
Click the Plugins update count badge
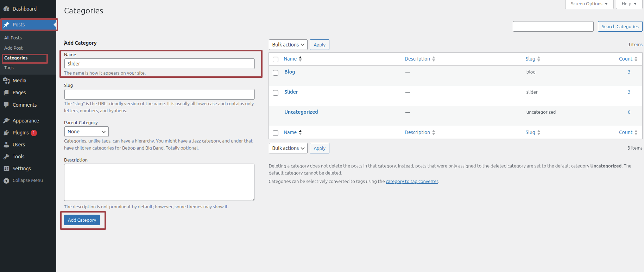click(x=34, y=133)
